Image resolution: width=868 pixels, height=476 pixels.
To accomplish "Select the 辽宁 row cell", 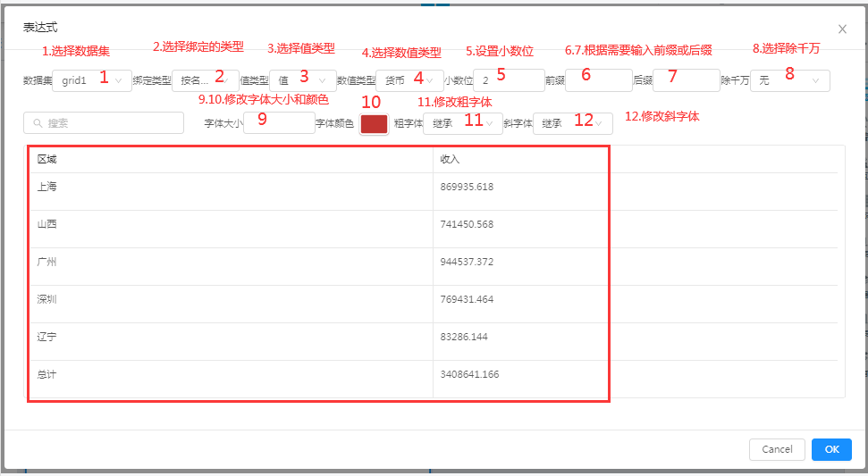I will pyautogui.click(x=231, y=342).
